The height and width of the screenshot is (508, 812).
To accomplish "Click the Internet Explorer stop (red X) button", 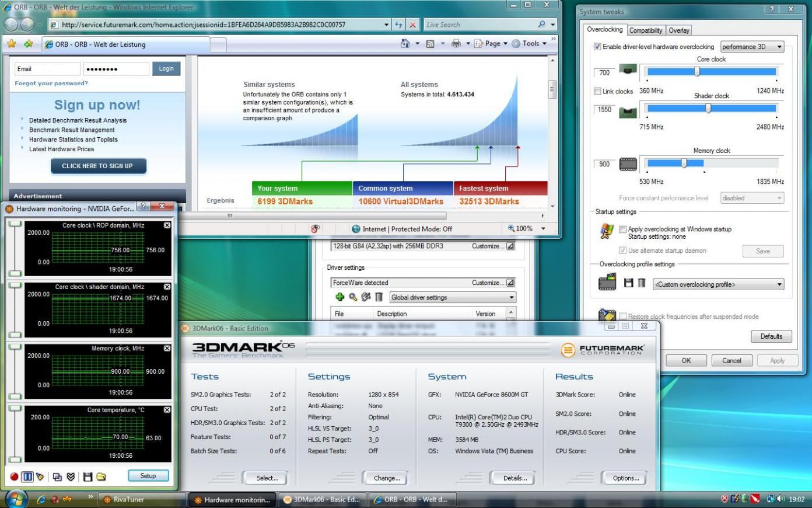I will [412, 25].
